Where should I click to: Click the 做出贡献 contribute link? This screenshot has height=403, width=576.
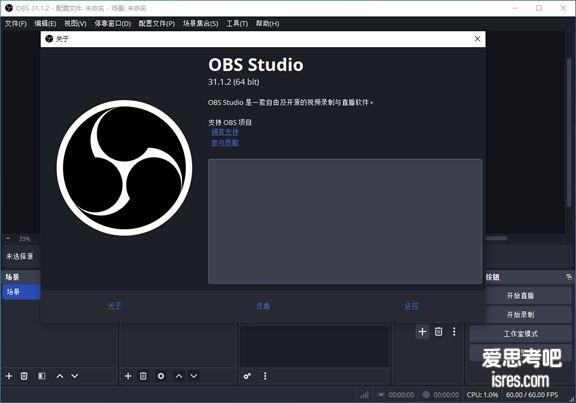click(x=225, y=143)
